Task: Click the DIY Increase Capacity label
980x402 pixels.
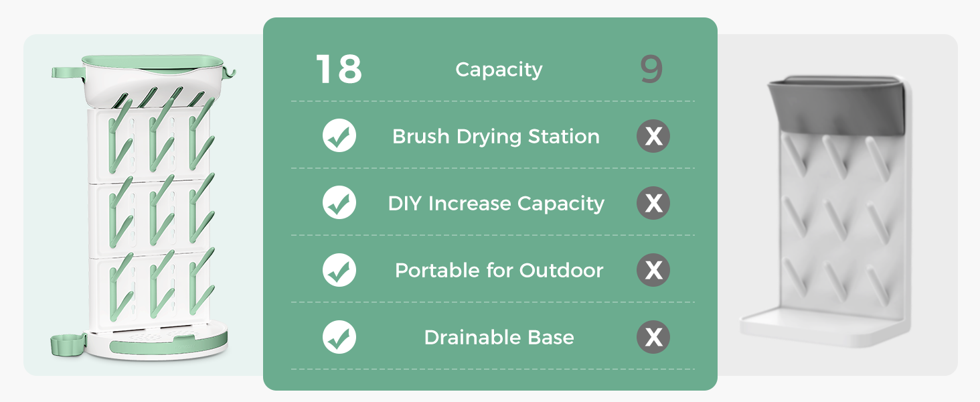Action: click(x=496, y=204)
